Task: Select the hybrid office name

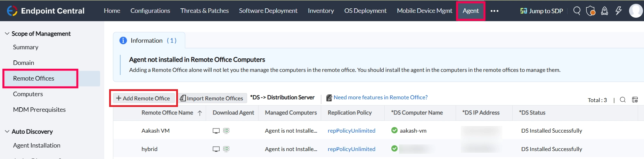Action: [149, 149]
